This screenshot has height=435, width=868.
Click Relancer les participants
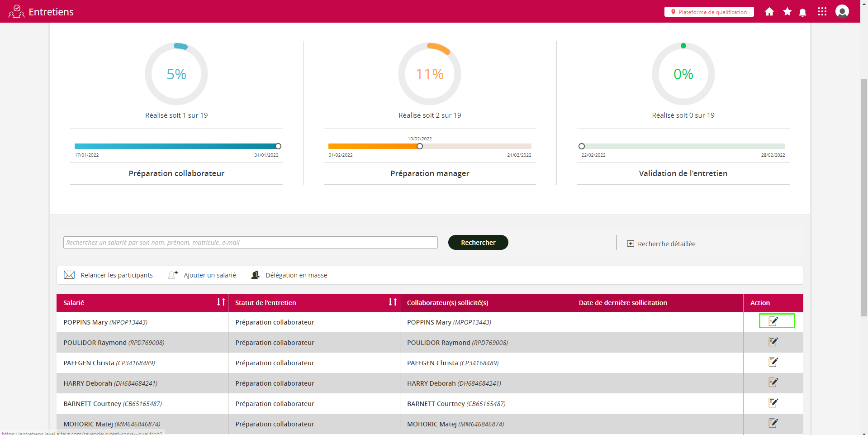(x=109, y=275)
